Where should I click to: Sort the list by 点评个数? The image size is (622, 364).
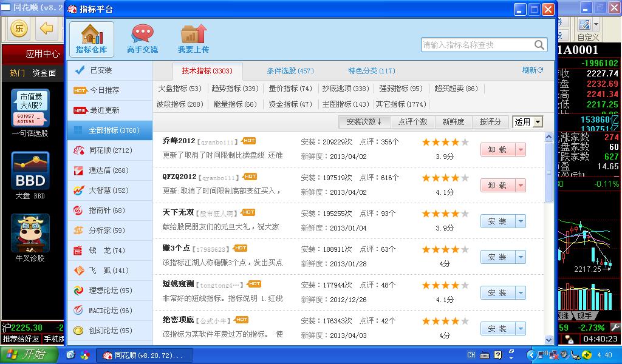412,122
